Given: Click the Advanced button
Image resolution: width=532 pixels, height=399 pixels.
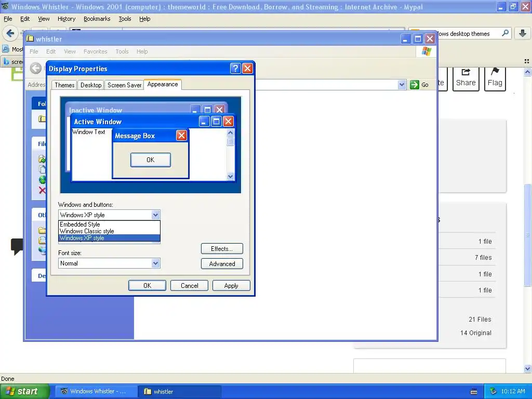Looking at the screenshot, I should tap(222, 263).
